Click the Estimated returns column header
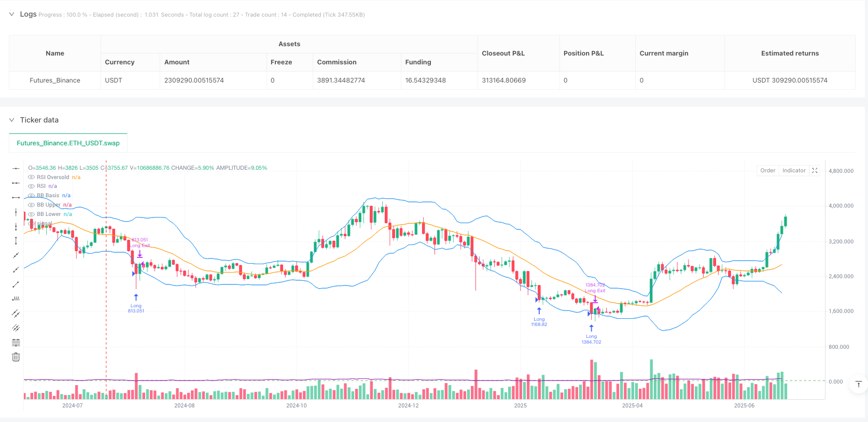Viewport: 868px width, 422px height. point(790,53)
